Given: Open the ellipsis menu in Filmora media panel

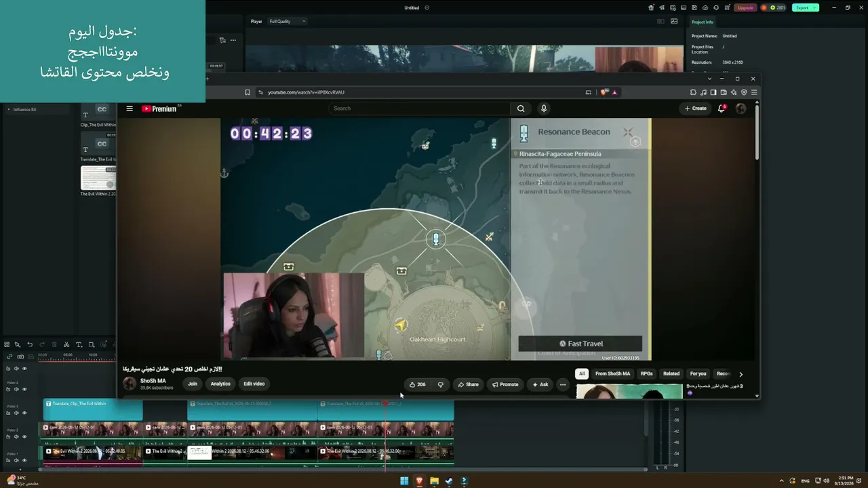Looking at the screenshot, I should tap(233, 40).
